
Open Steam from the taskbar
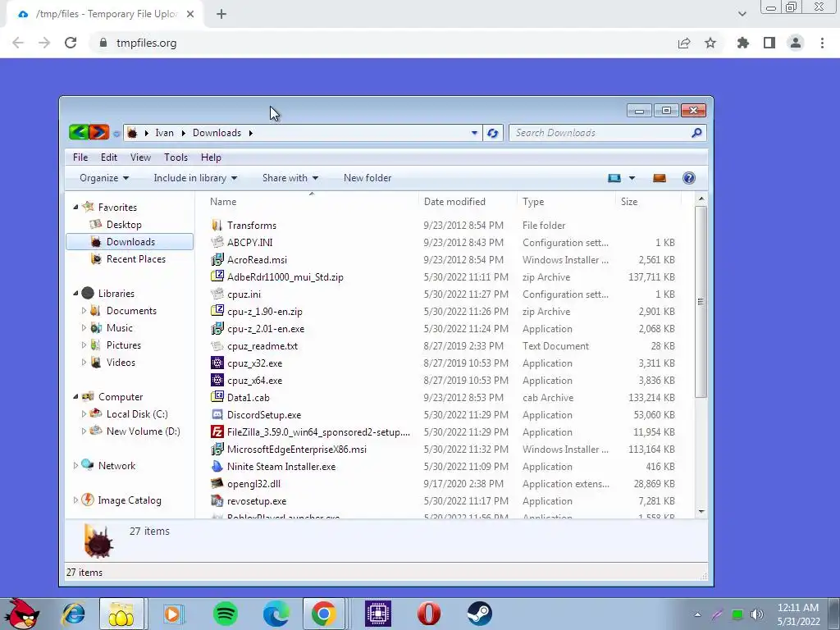pos(479,614)
